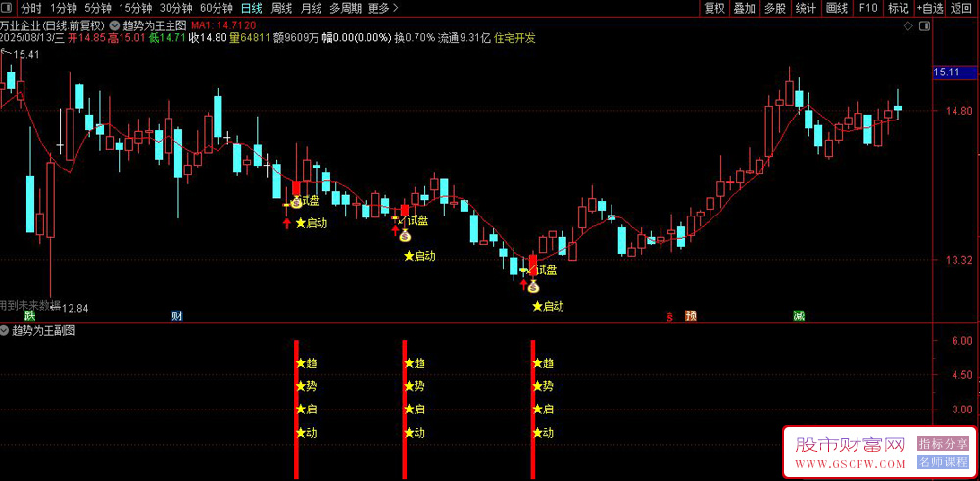The image size is (980, 481).
Task: Expand the 更多 period list
Action: [383, 8]
